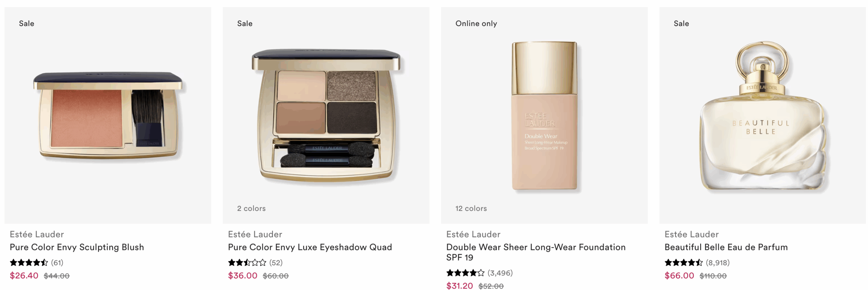
Task: Click the 2 colors label on Eyeshadow Quad
Action: pos(251,208)
